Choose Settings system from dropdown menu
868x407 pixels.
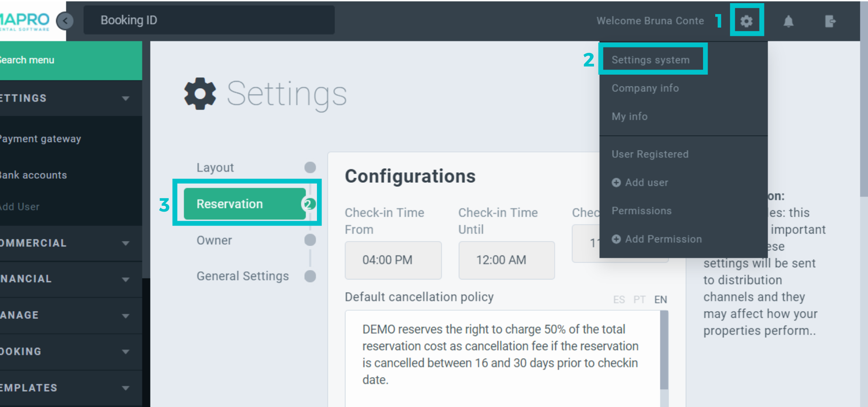coord(650,60)
